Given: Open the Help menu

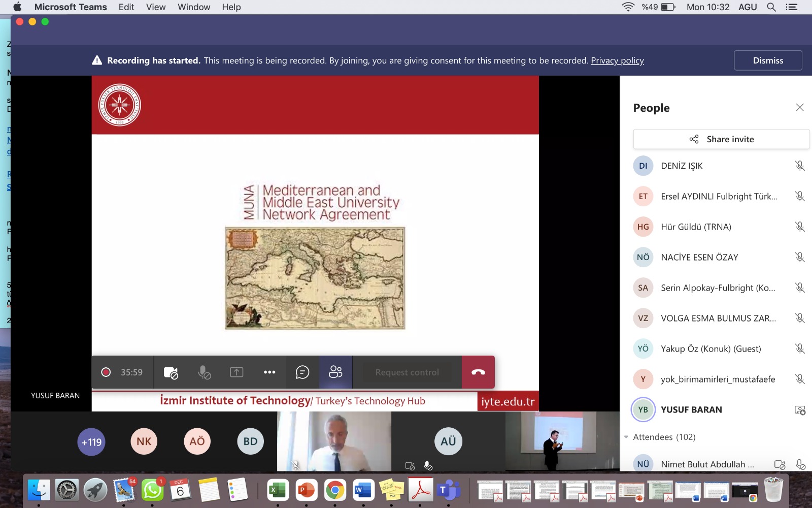Looking at the screenshot, I should point(231,7).
